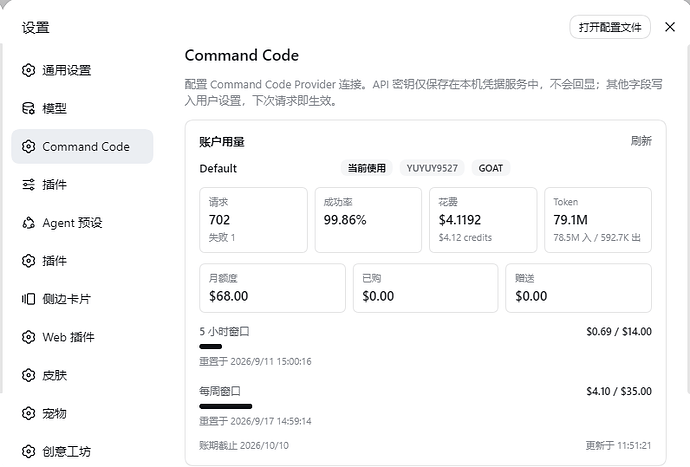Viewport: 690px width, 467px height.
Task: Click the 重置于 2026/9/17 14:59:14 text
Action: [255, 421]
